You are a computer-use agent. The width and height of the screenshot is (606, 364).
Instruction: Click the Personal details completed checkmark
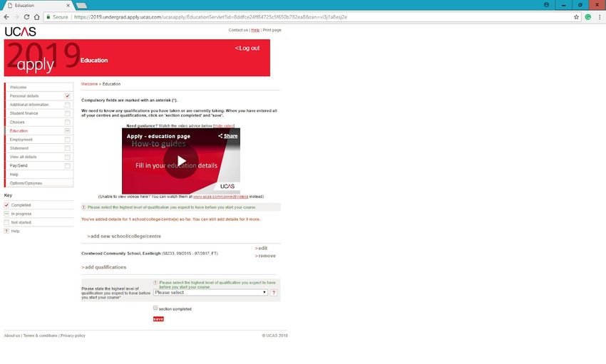point(67,95)
